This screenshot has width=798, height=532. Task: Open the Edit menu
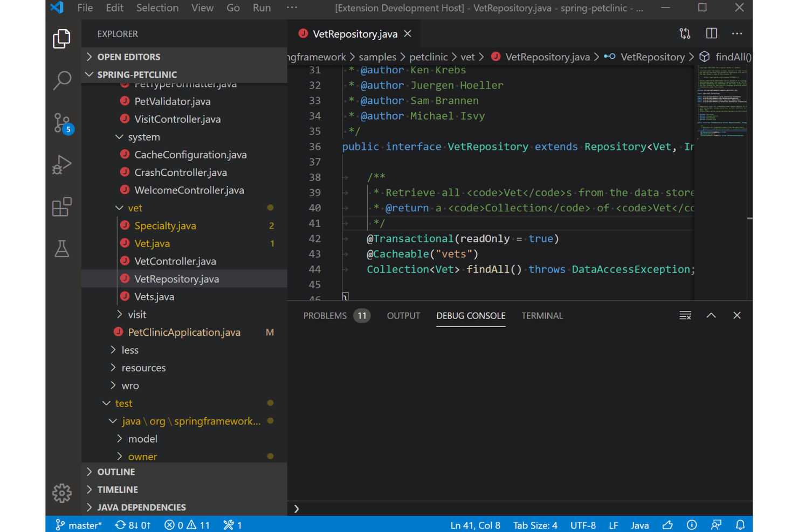click(114, 8)
